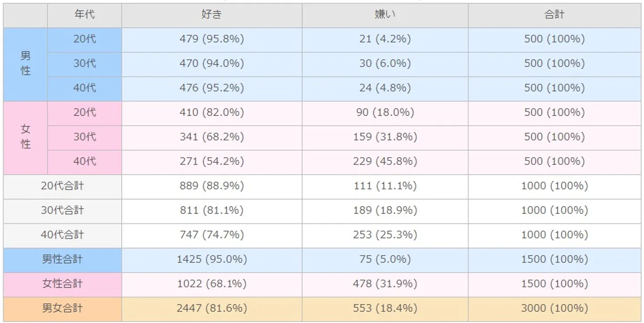
Task: Click the 479 (95.8%) cell
Action: click(x=212, y=39)
